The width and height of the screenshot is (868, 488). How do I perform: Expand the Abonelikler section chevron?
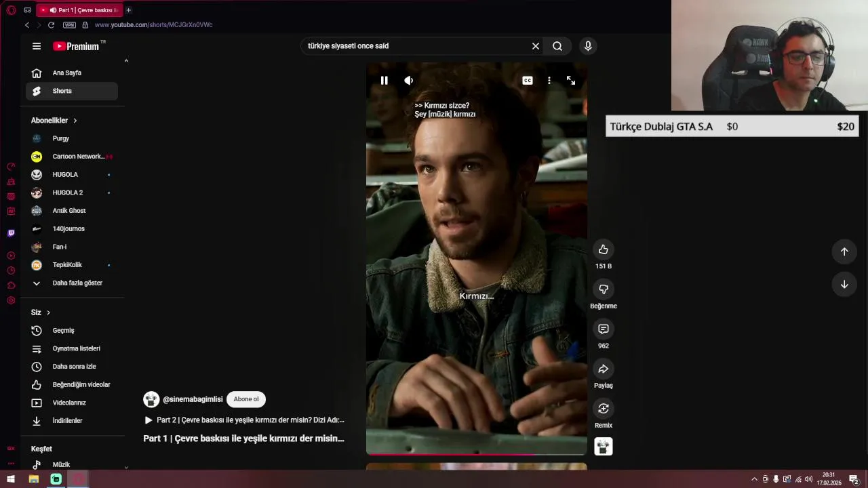pos(75,120)
